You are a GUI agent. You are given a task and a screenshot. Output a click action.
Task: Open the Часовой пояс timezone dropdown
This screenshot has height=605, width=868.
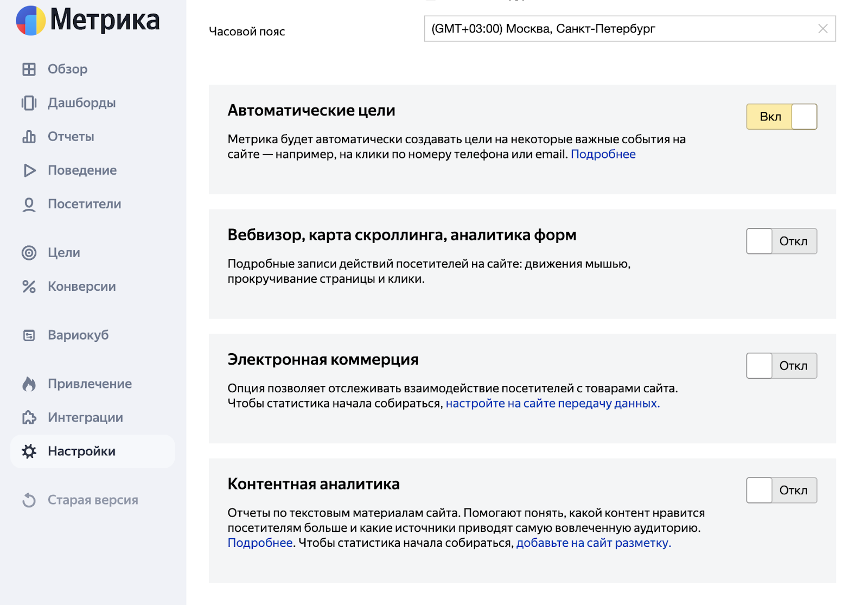pos(630,29)
